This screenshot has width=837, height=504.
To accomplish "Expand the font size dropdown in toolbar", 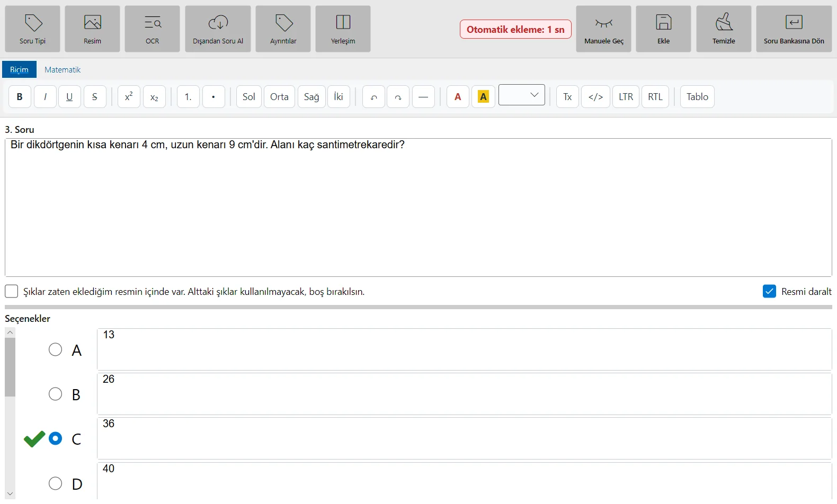I will 521,95.
